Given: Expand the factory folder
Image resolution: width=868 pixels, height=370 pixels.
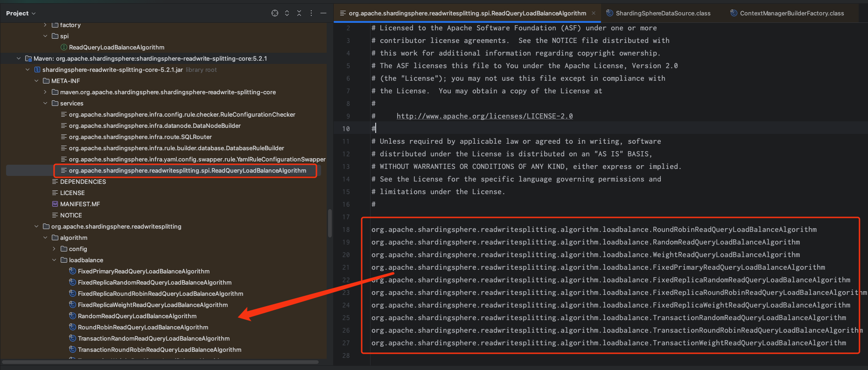Looking at the screenshot, I should pyautogui.click(x=45, y=25).
